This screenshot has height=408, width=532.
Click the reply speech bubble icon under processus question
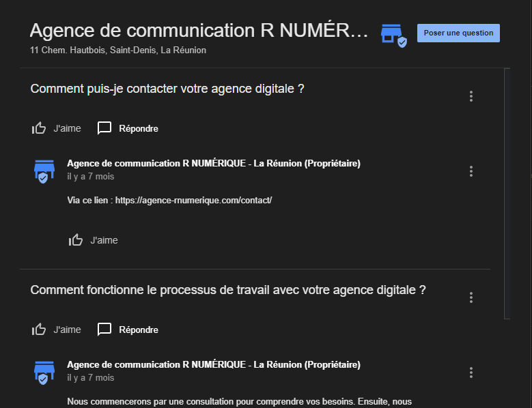coord(104,330)
